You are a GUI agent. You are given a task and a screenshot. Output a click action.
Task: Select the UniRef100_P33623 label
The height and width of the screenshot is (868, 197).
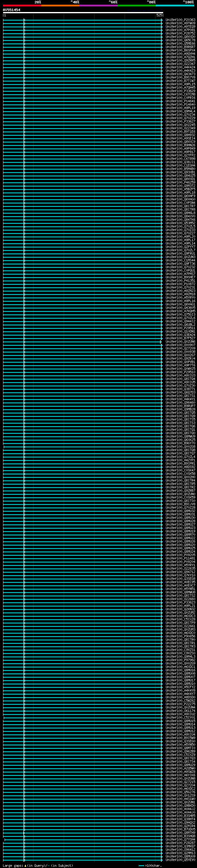[180, 603]
